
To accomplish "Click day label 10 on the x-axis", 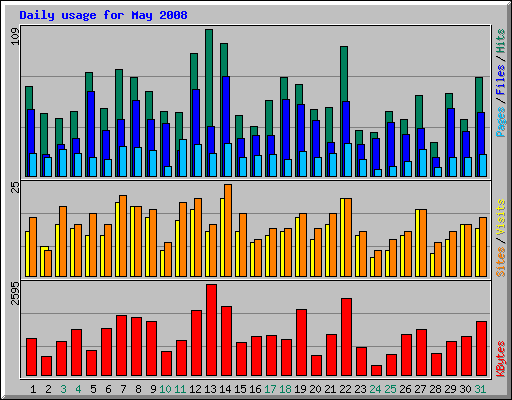I will pos(165,389).
